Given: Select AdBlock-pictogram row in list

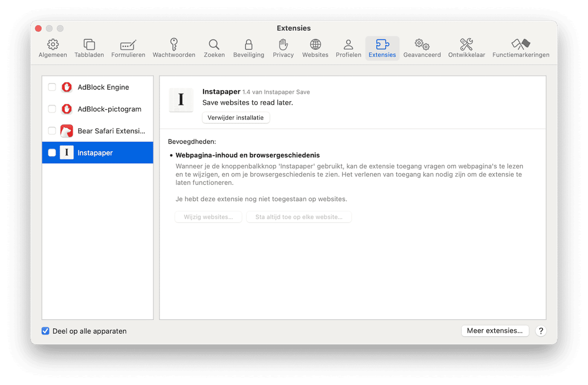Looking at the screenshot, I should click(98, 109).
